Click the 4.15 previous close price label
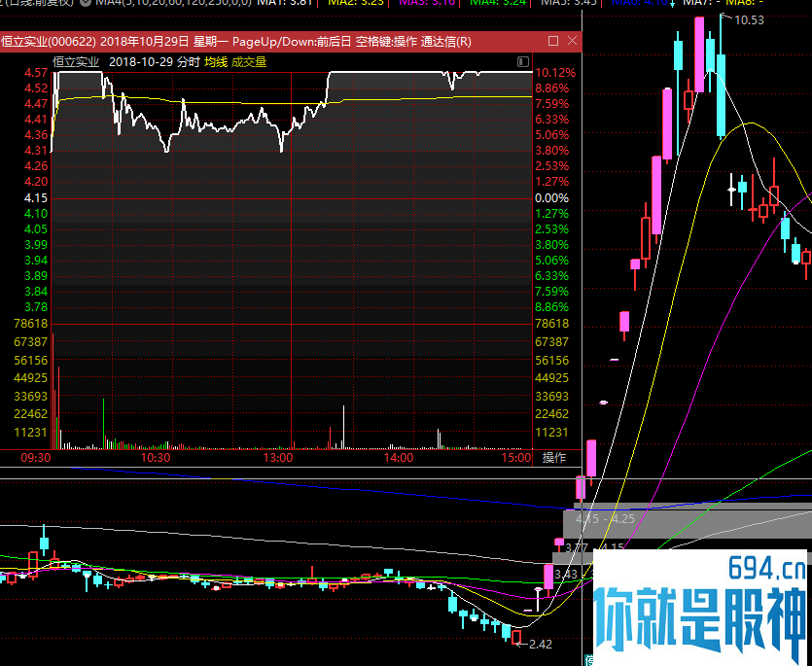Image resolution: width=812 pixels, height=666 pixels. 36,197
